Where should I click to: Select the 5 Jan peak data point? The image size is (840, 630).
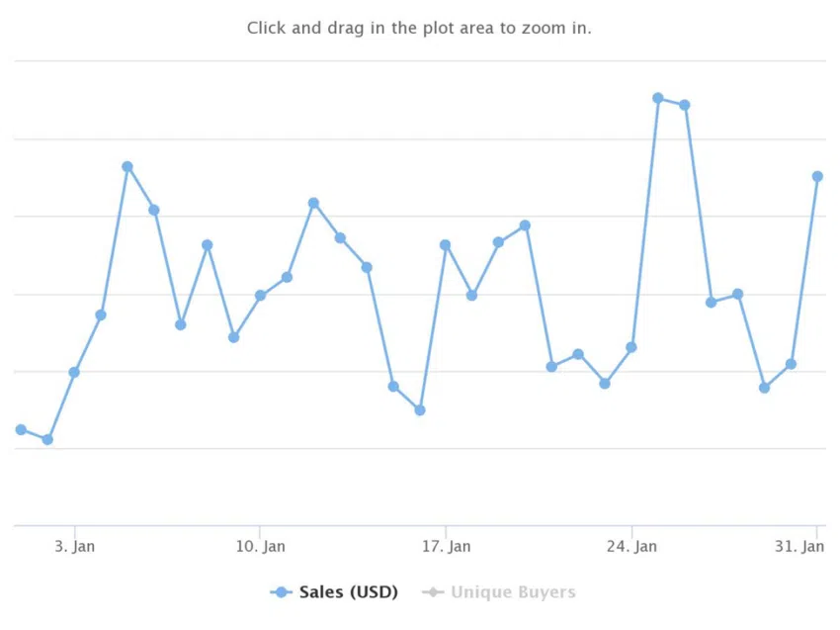click(127, 167)
